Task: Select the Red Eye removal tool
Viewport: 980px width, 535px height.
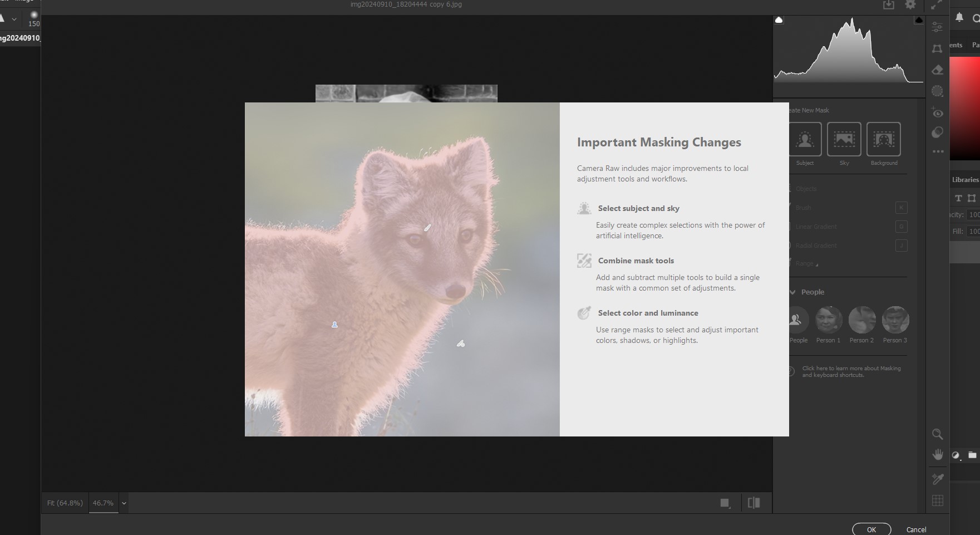Action: point(937,112)
